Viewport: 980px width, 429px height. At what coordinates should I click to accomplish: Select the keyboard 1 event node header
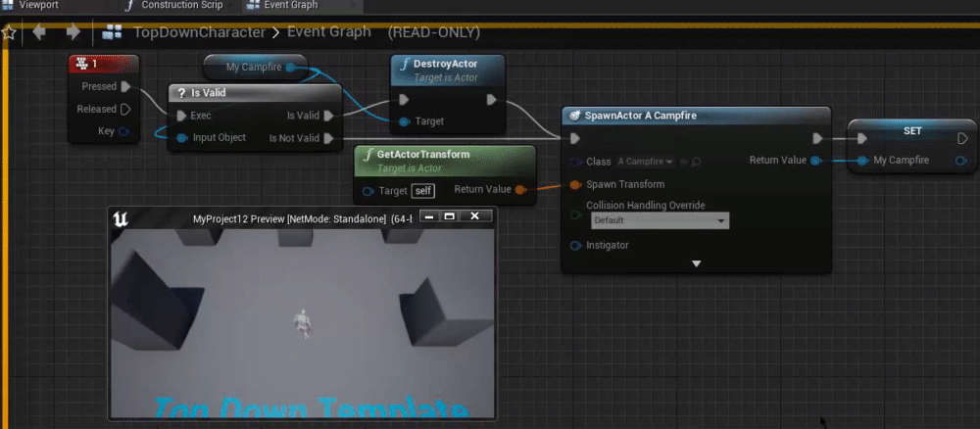(104, 63)
